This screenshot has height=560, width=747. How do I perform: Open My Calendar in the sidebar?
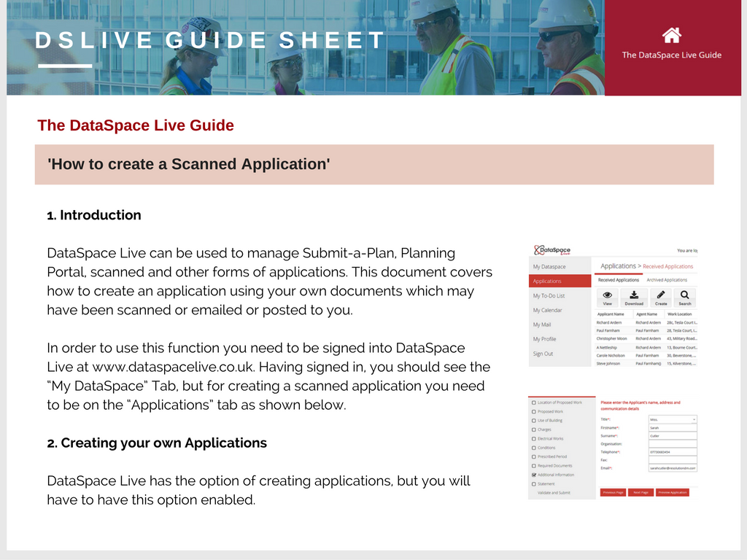pyautogui.click(x=547, y=310)
